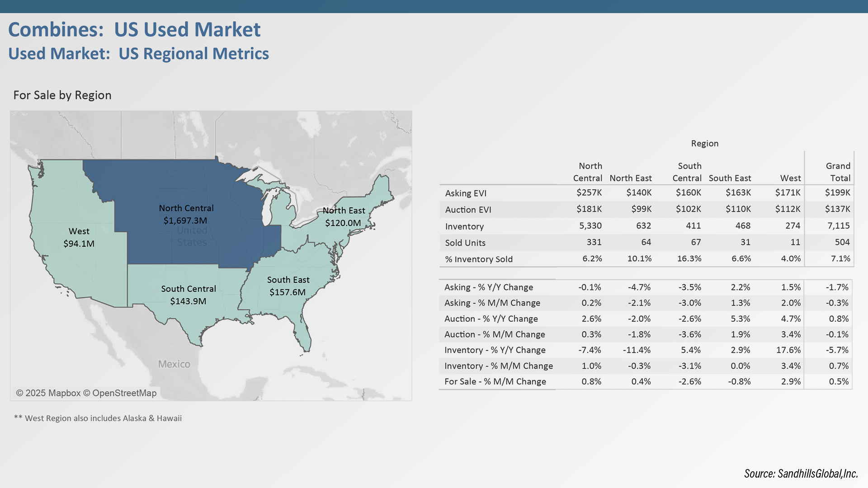Image resolution: width=868 pixels, height=488 pixels.
Task: Click the For Sale by Region title
Action: pos(62,95)
